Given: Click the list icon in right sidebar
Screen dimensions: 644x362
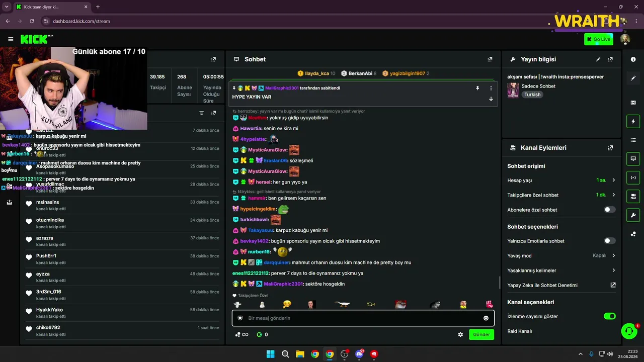Looking at the screenshot, I should tap(633, 140).
